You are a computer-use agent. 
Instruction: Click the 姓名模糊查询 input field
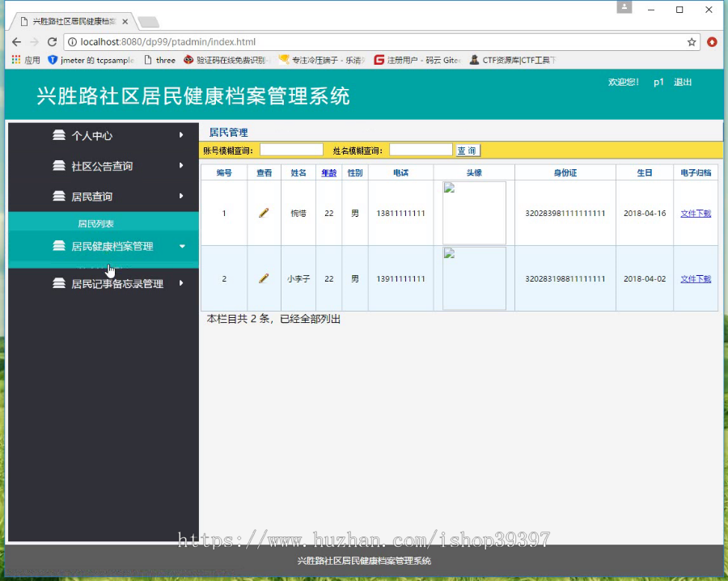click(x=421, y=150)
